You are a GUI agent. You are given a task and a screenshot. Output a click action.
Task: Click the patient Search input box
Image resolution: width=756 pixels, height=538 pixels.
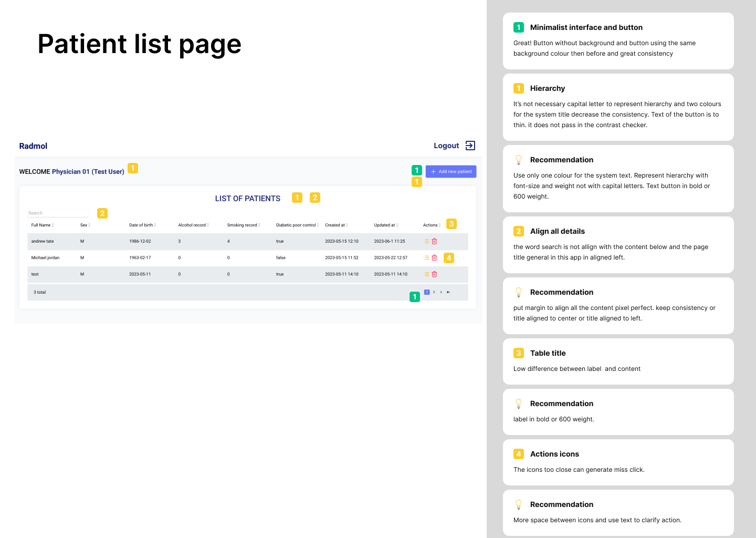[x=58, y=213]
